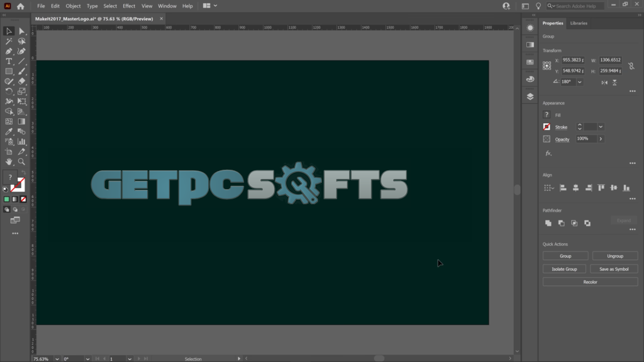The width and height of the screenshot is (644, 362).
Task: Open rotation angle dropdown
Action: 580,82
